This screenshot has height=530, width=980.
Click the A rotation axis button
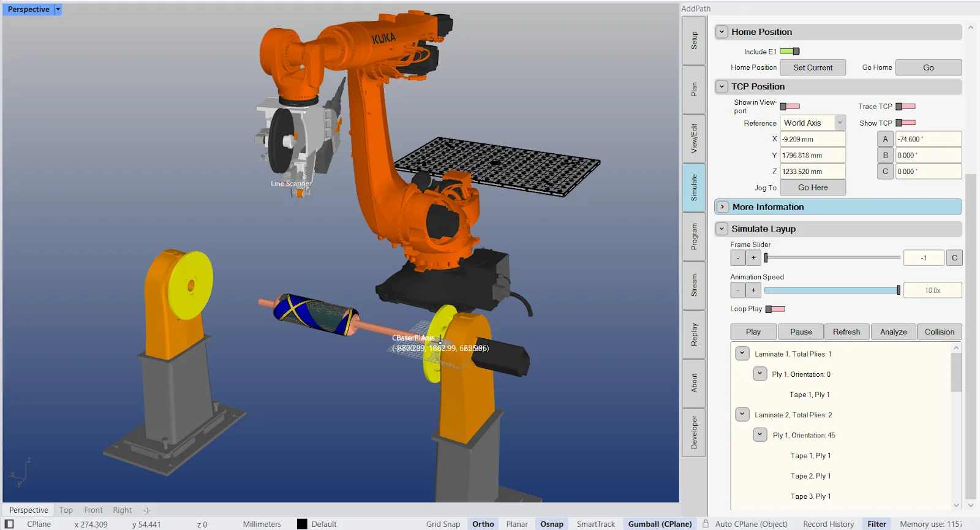coord(885,139)
